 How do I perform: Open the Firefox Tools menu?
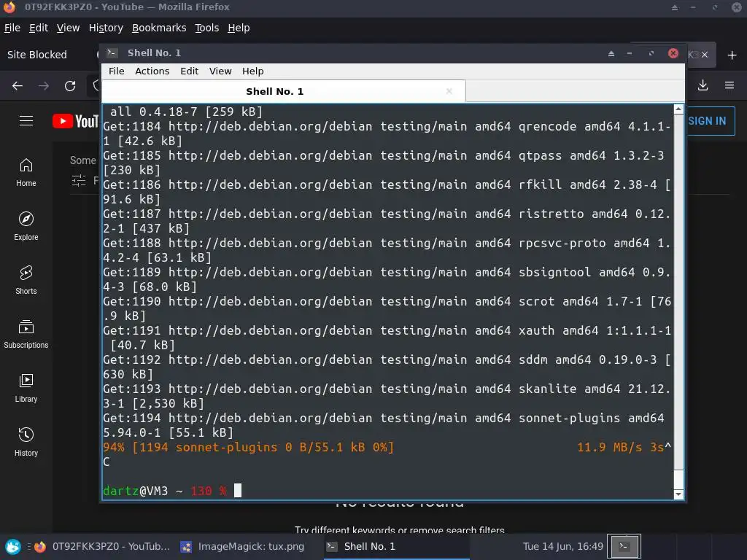[206, 28]
